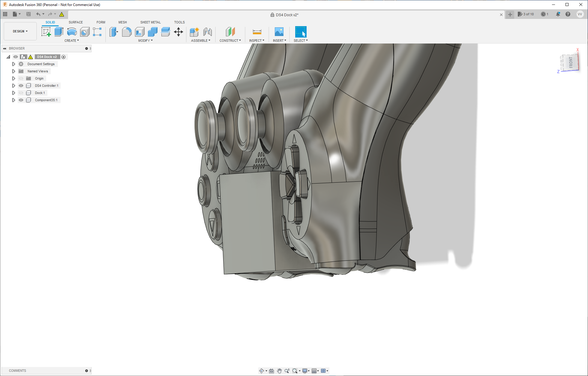Select the Shell tool
The height and width of the screenshot is (376, 588).
[x=139, y=32]
